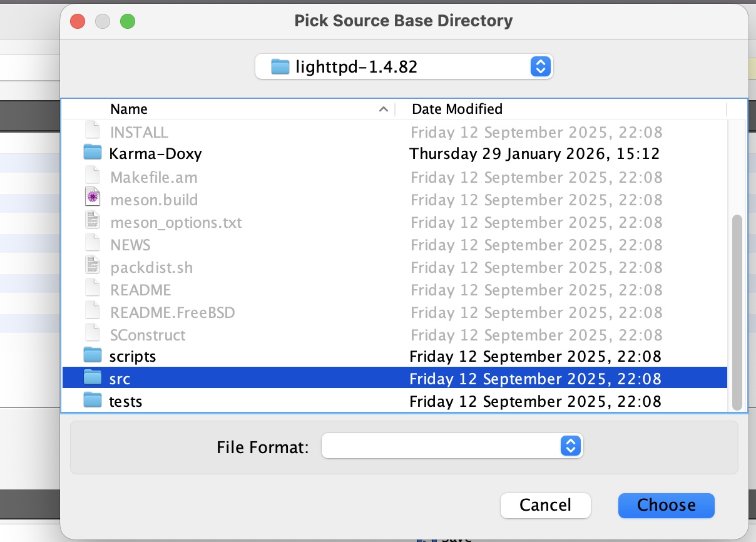Click the meson.build file icon
The width and height of the screenshot is (756, 542).
(93, 198)
